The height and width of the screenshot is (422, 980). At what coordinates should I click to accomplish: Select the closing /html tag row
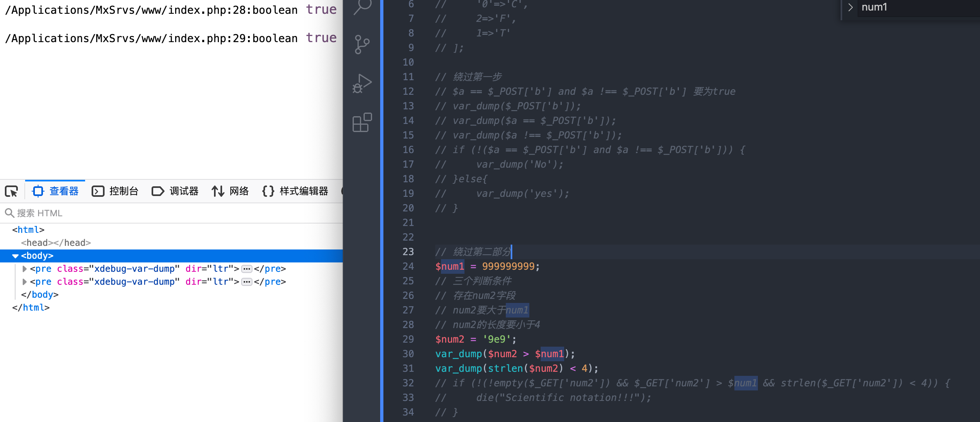31,308
